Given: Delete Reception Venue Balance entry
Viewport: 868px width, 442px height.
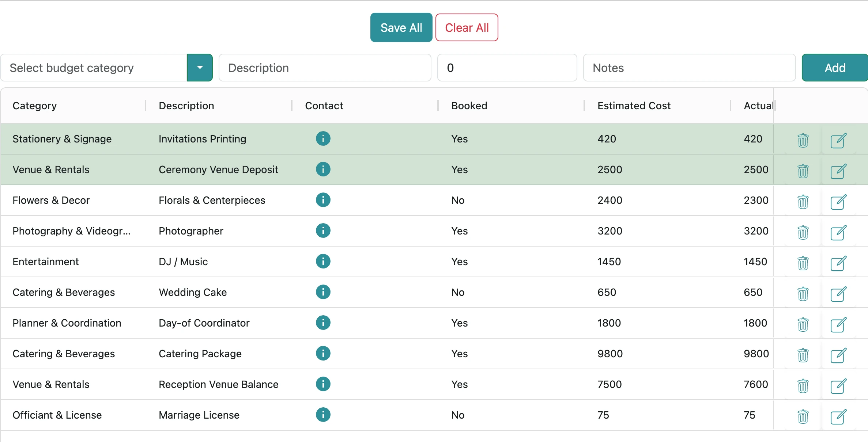Looking at the screenshot, I should 803,385.
